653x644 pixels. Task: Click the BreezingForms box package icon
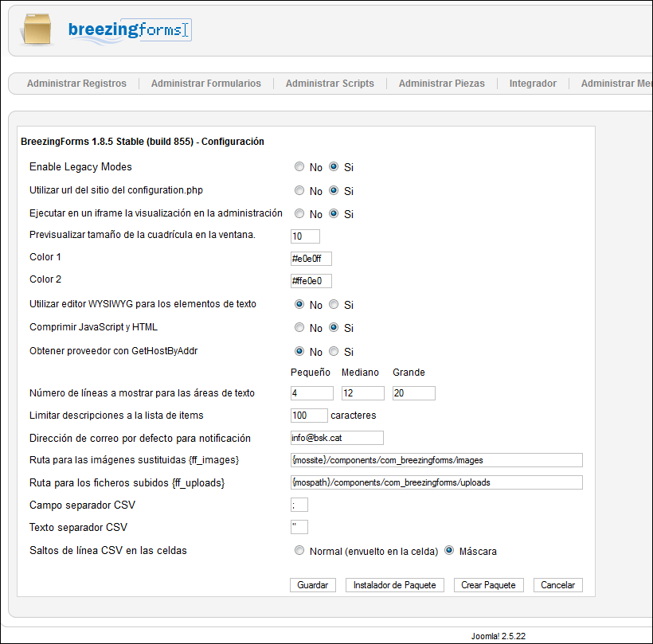37,29
